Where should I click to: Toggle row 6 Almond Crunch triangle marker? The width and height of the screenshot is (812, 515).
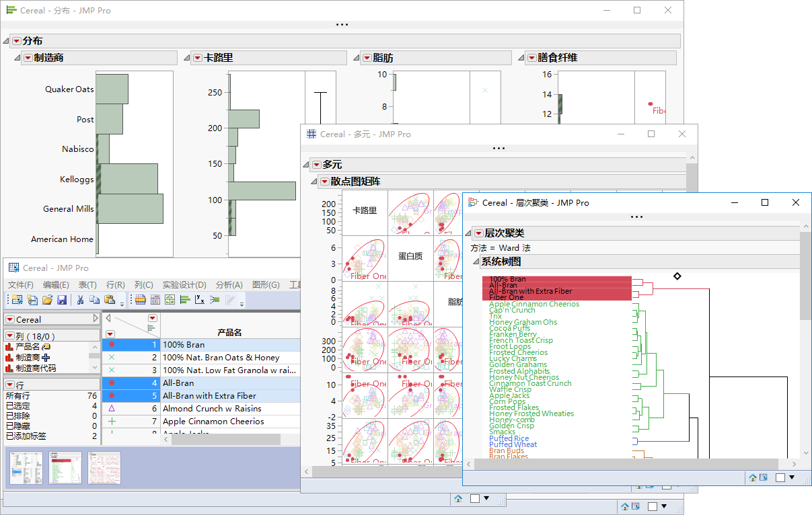(112, 409)
